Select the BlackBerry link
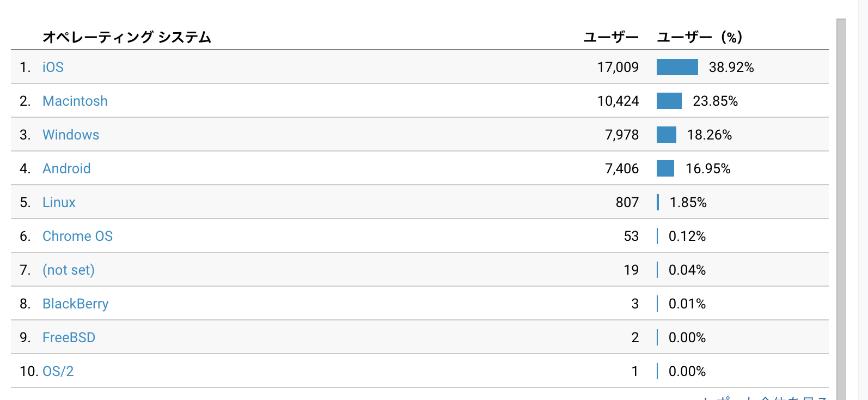The width and height of the screenshot is (868, 400). tap(76, 304)
